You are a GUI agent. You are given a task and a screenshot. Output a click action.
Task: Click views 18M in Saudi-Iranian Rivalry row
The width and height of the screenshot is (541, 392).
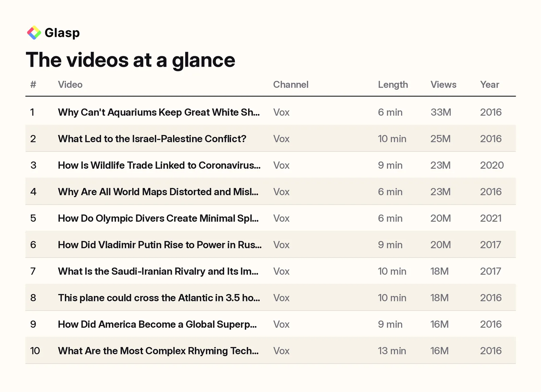pyautogui.click(x=440, y=271)
